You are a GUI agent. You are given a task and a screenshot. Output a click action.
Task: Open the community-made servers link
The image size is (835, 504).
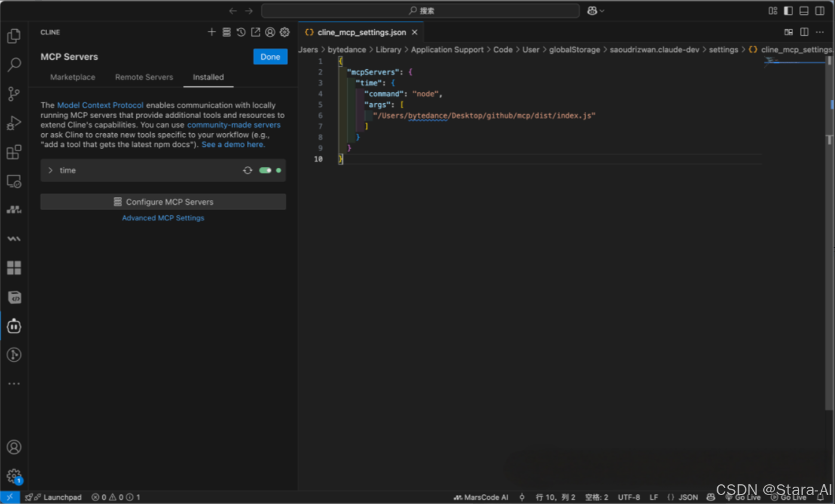[x=234, y=125]
